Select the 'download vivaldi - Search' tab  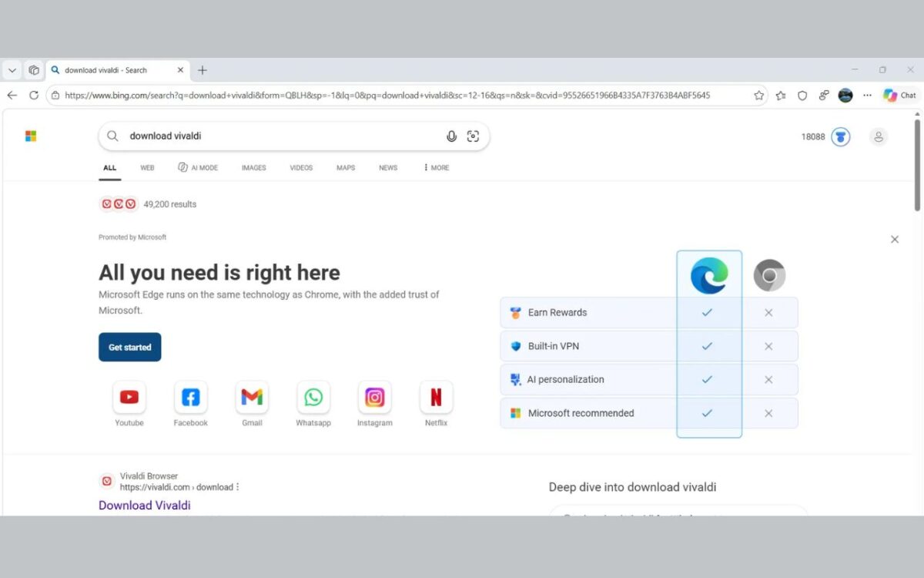click(x=118, y=70)
